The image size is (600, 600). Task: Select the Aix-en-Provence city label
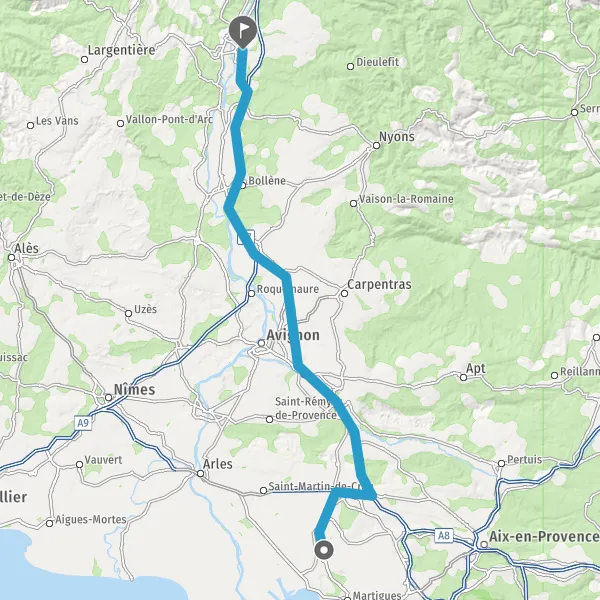[x=544, y=536]
